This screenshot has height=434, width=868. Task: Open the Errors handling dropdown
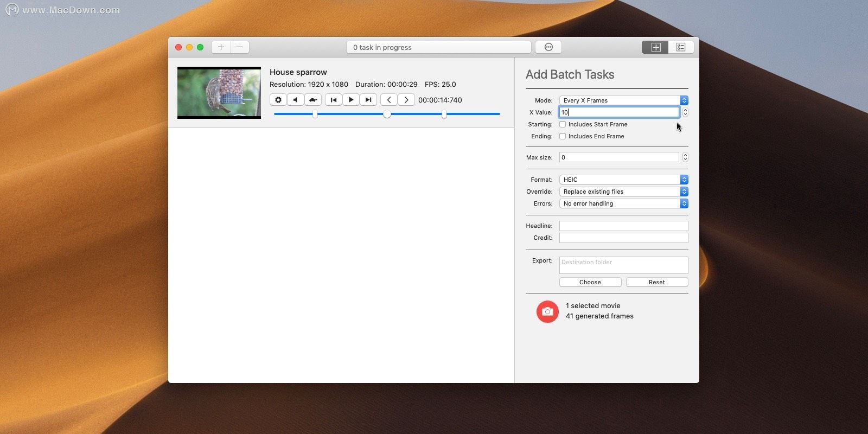tap(624, 203)
